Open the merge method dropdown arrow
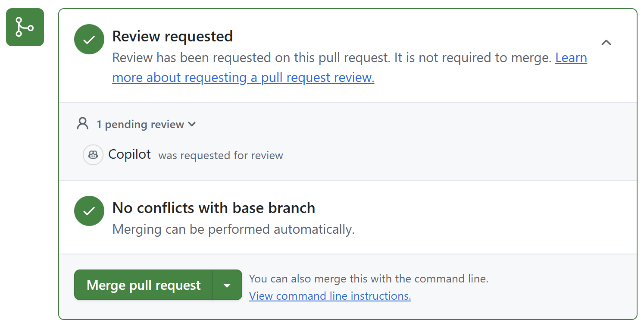 coord(227,285)
